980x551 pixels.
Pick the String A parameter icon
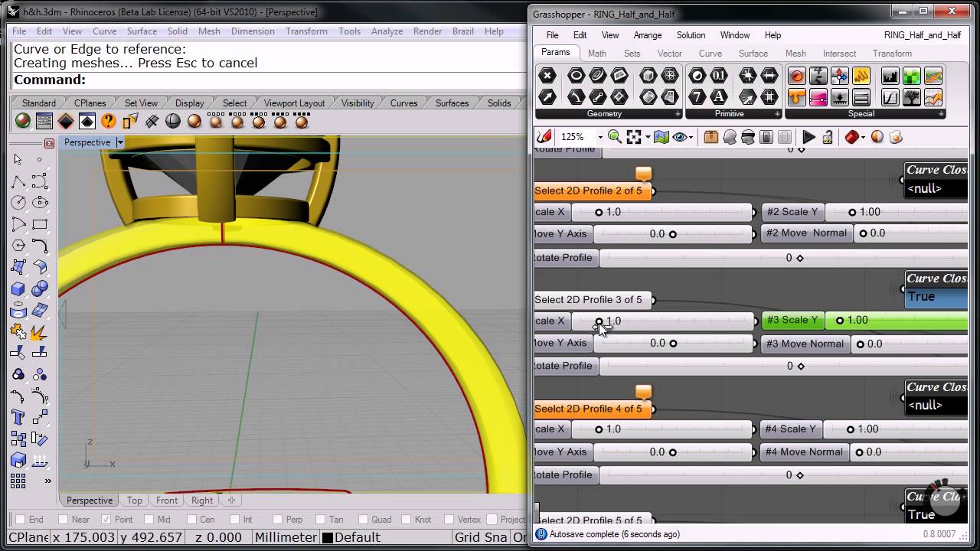click(x=719, y=97)
